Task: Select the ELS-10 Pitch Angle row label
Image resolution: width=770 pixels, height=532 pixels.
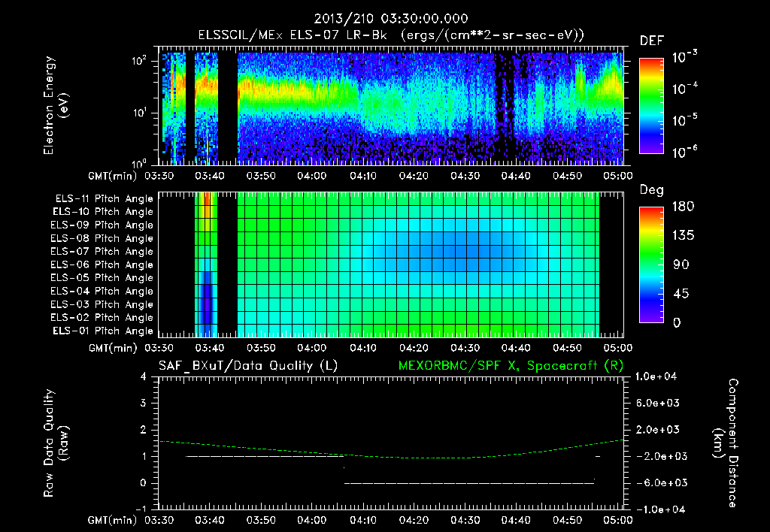Action: [103, 212]
